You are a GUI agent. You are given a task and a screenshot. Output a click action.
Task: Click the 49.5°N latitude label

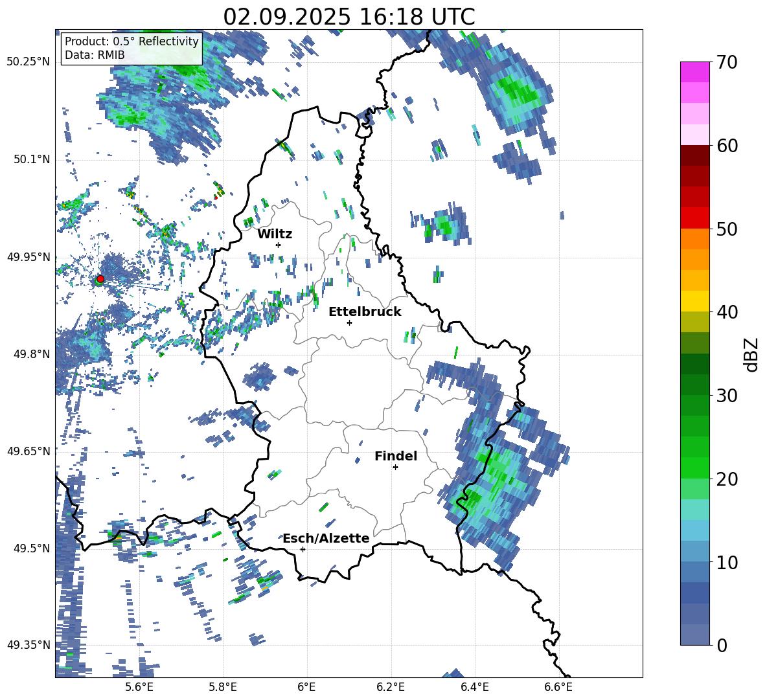point(32,548)
